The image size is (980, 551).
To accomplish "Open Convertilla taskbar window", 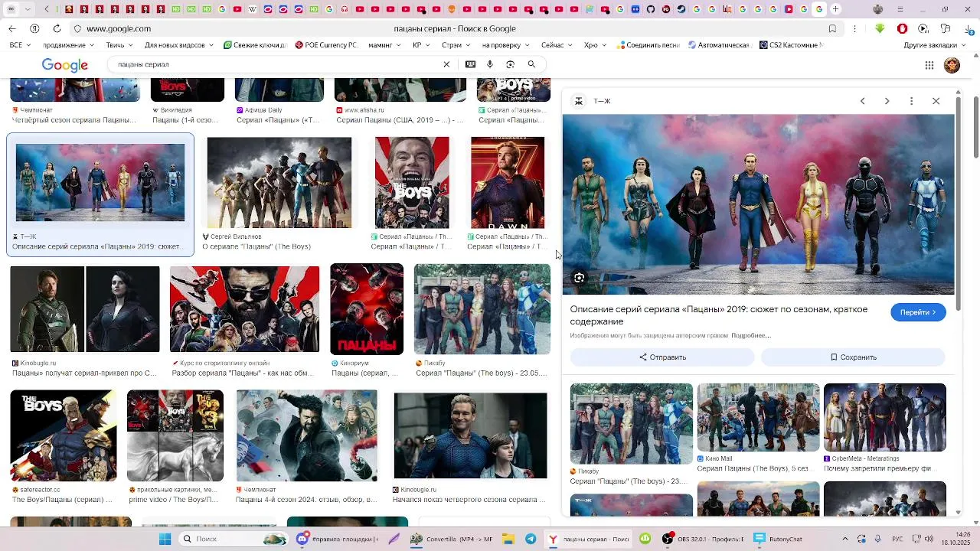I will [452, 539].
